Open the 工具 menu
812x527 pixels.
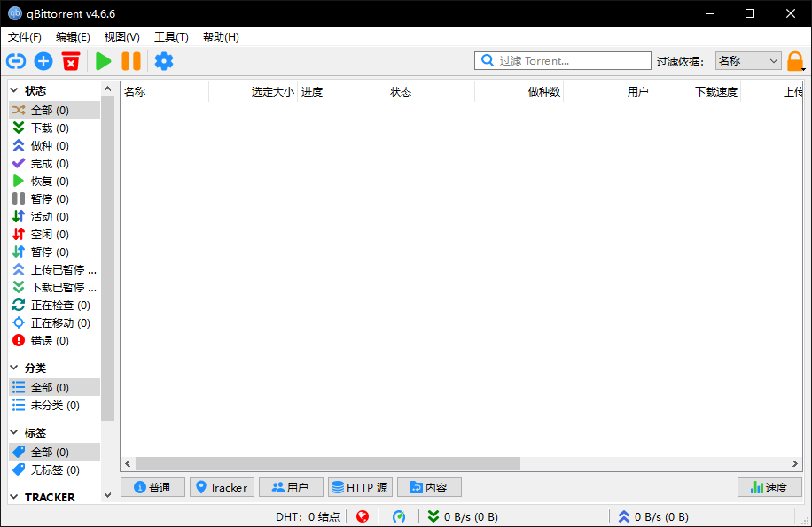pos(170,37)
